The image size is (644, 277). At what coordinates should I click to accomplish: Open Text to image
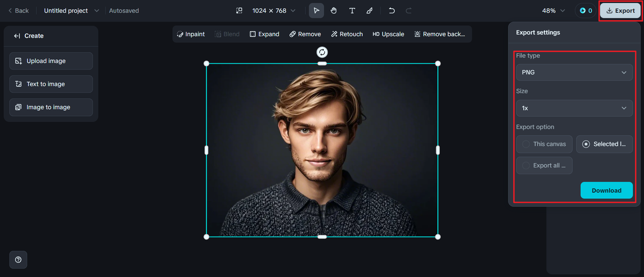(x=51, y=84)
